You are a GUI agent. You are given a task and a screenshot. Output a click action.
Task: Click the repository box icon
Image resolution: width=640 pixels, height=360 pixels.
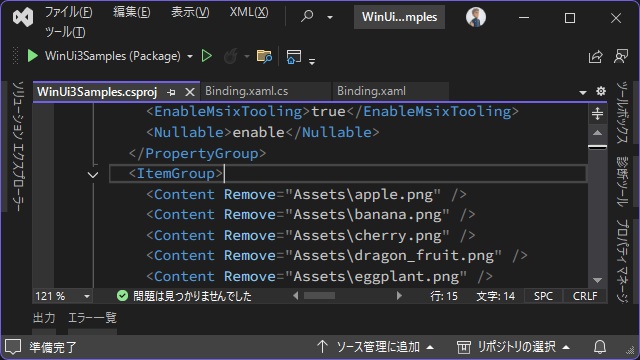pos(464,347)
